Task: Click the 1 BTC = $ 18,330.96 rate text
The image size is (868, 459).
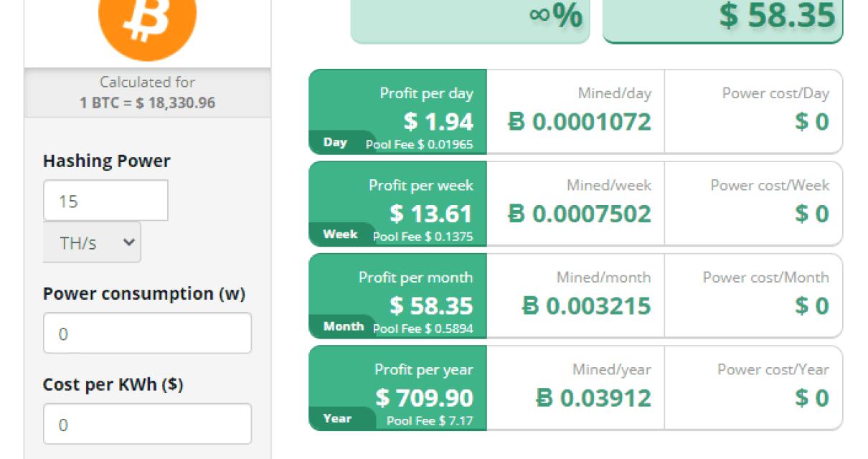Action: [x=147, y=103]
